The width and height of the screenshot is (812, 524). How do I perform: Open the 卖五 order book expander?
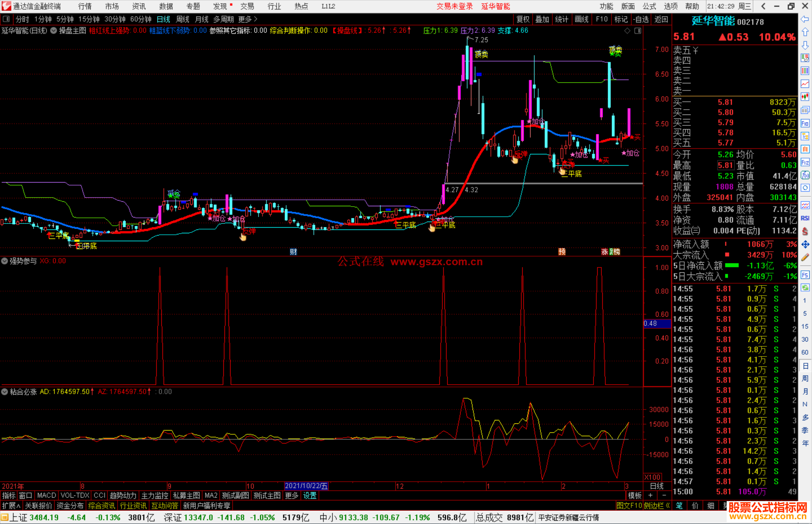coord(695,50)
